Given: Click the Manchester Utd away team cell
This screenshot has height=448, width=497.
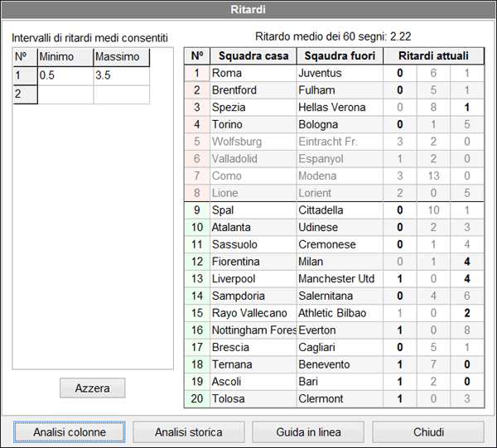Looking at the screenshot, I should click(338, 279).
